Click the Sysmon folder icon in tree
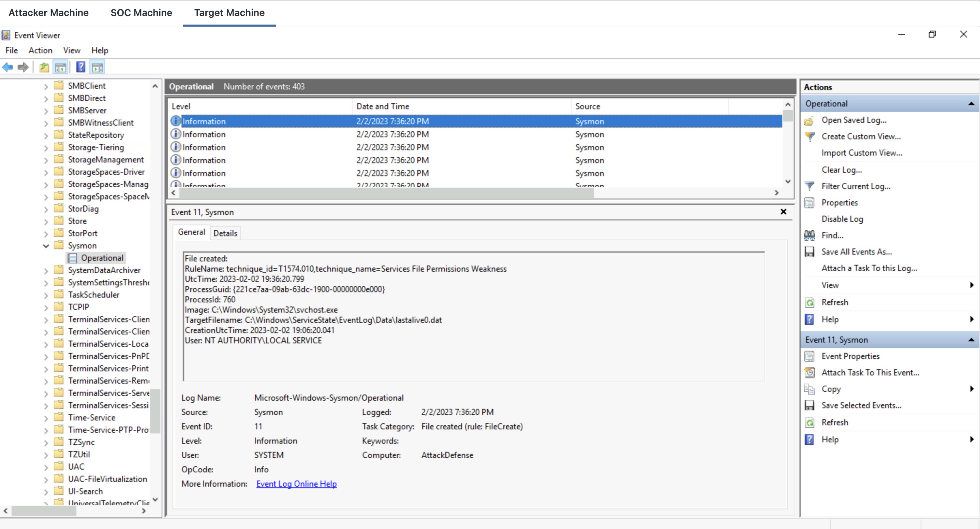980x529 pixels. click(59, 245)
